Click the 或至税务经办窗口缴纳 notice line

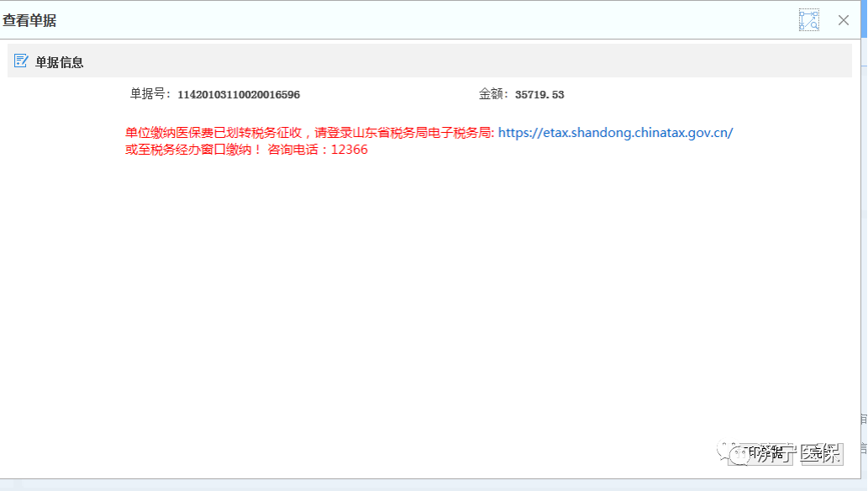click(x=193, y=150)
